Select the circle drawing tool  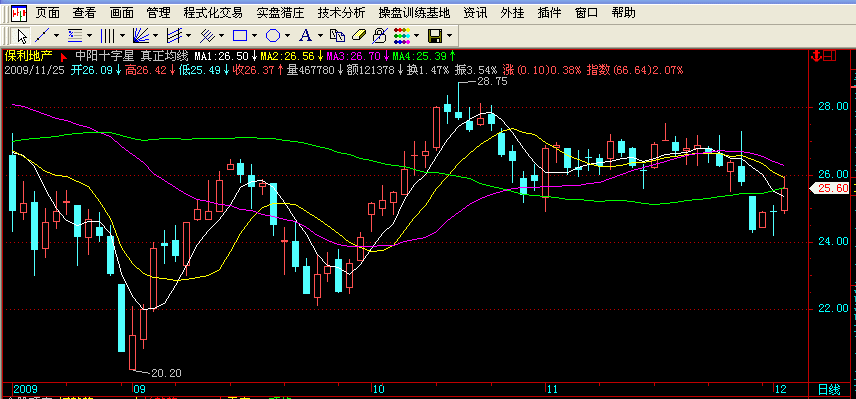click(x=273, y=37)
